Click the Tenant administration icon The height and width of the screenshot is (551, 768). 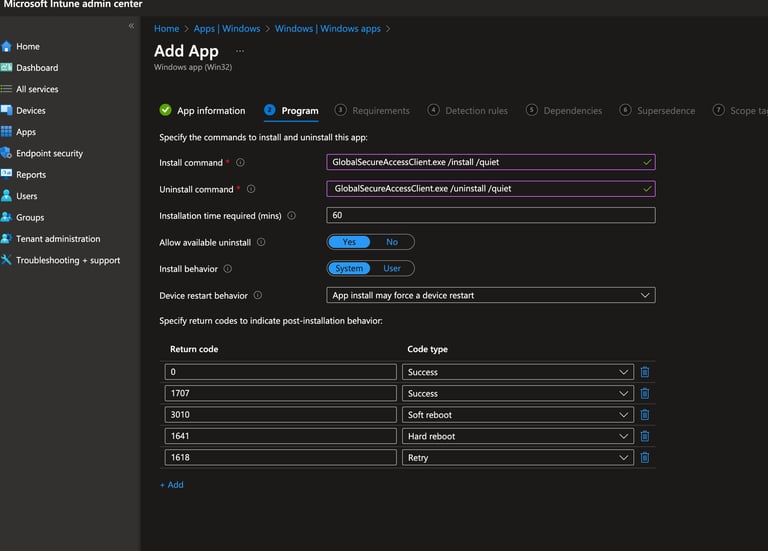pyautogui.click(x=6, y=239)
